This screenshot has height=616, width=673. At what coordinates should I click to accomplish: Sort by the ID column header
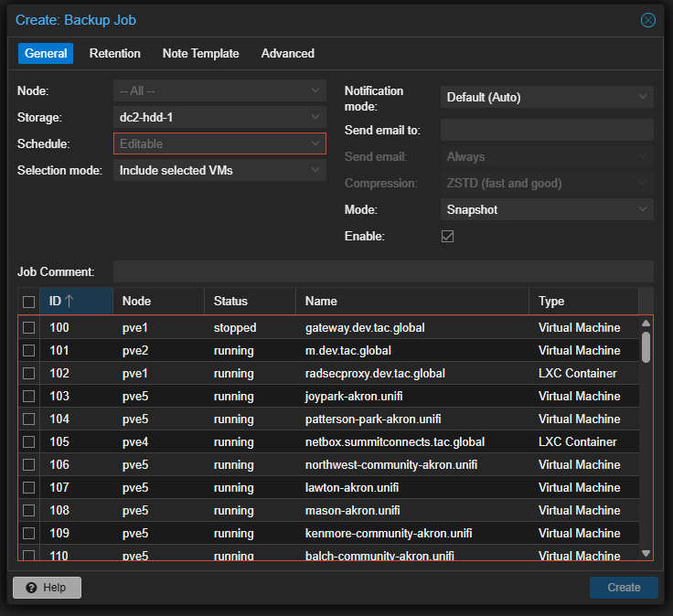[x=77, y=301]
